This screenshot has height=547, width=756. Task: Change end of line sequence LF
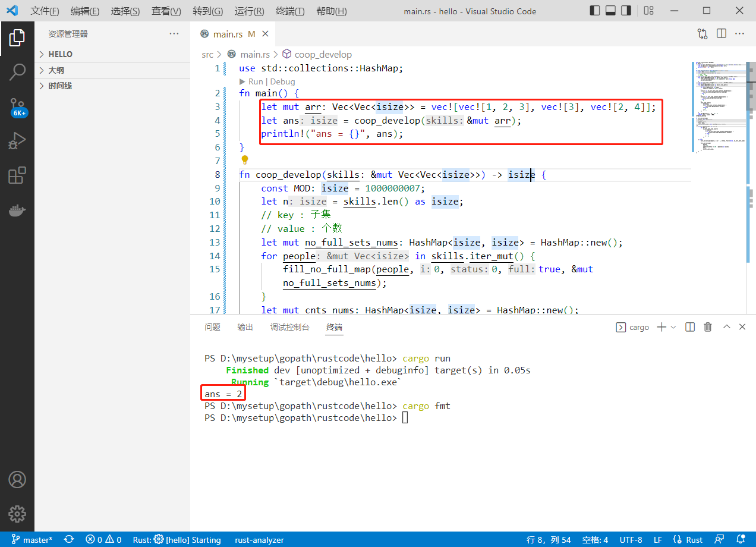[658, 540]
